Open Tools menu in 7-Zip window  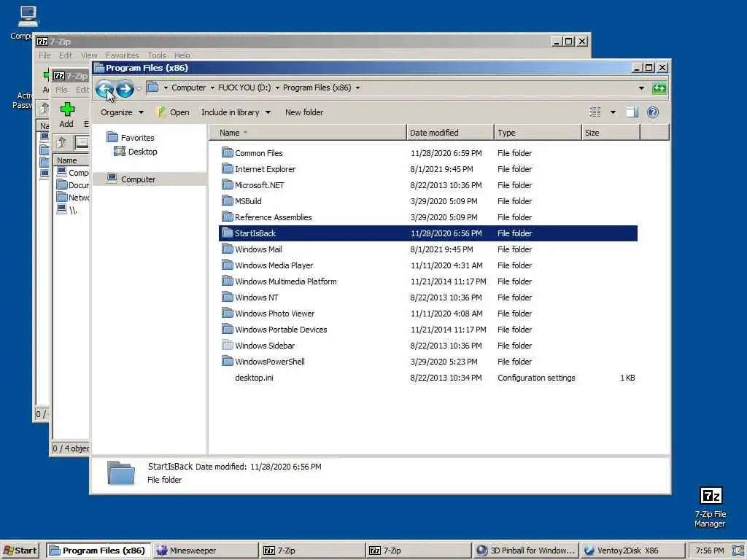[157, 55]
